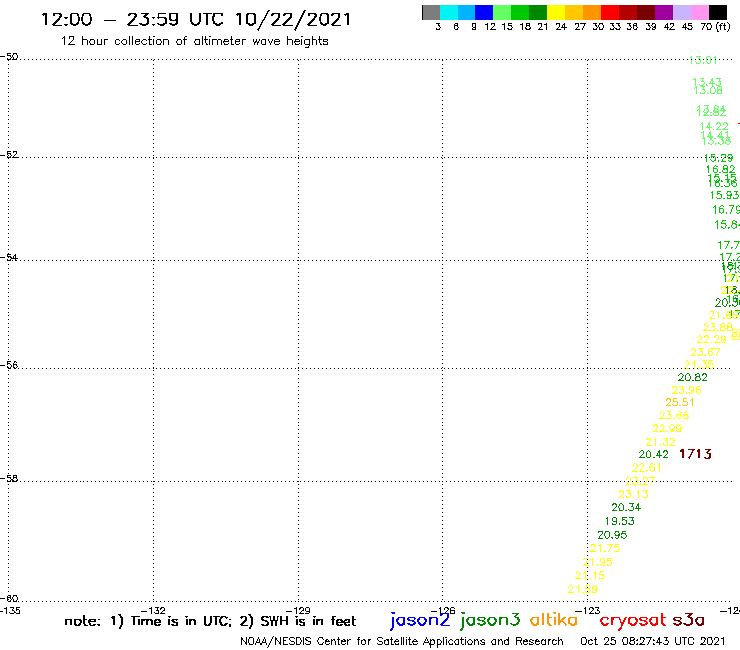Select the 21.75 wave height value
The height and width of the screenshot is (650, 740).
(x=605, y=549)
